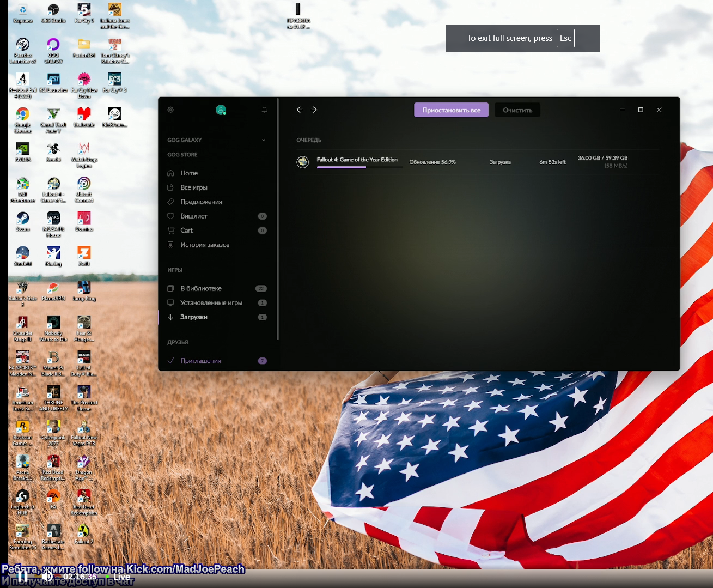The image size is (713, 588).
Task: Select the NVIDIA desktop icon
Action: coord(23,152)
